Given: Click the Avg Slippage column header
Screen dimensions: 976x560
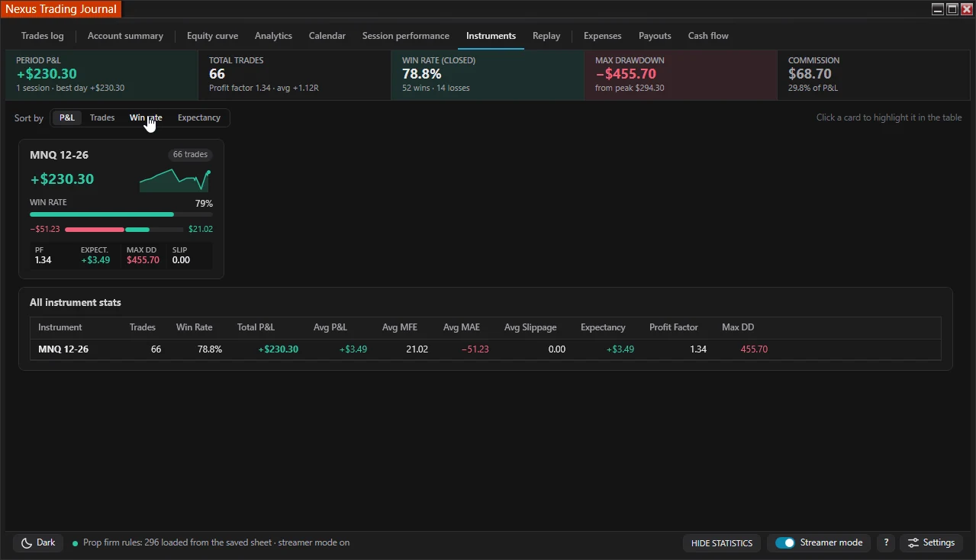Looking at the screenshot, I should pyautogui.click(x=530, y=327).
